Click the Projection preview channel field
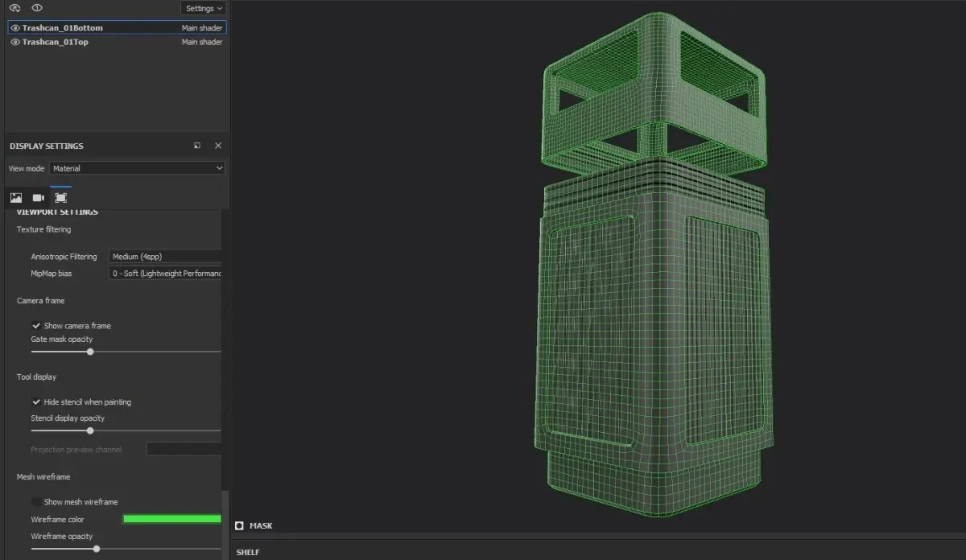 (184, 449)
